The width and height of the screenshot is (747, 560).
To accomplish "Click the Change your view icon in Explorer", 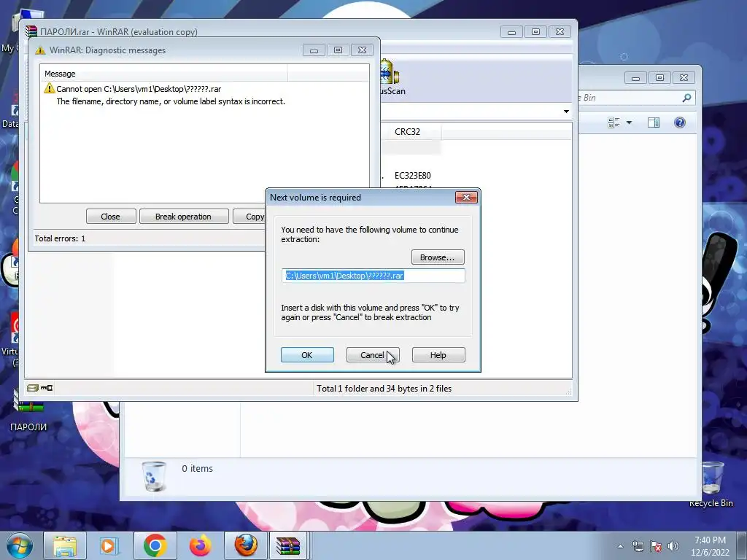I will click(x=614, y=122).
